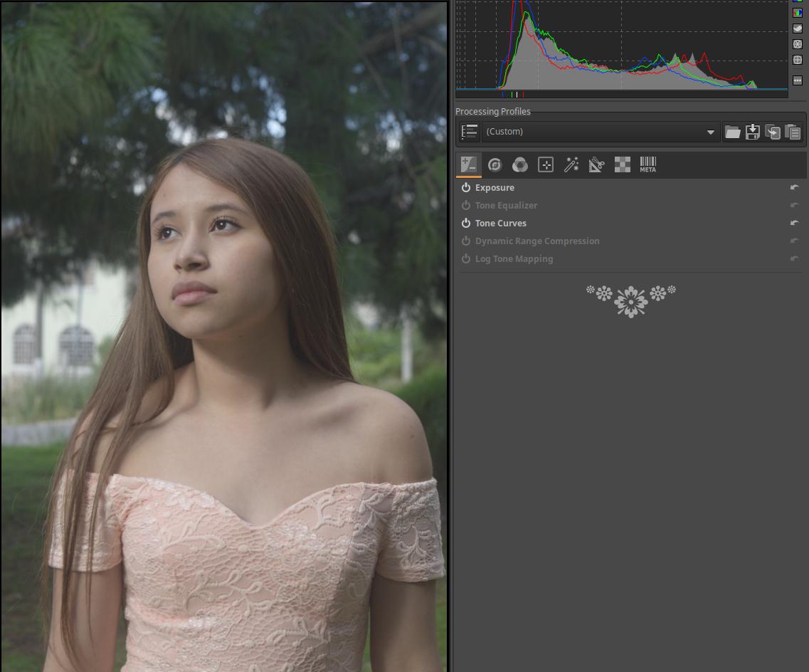Open the Processing Profiles (Custom) dropdown
Screen dimensions: 809x672
point(600,132)
